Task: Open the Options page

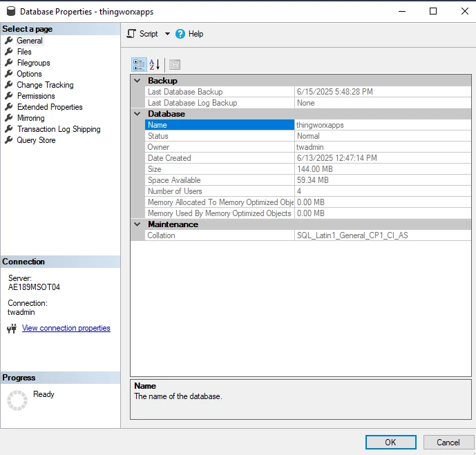Action: tap(29, 74)
